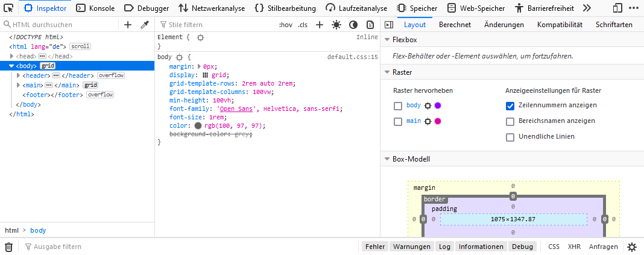The image size is (644, 255).
Task: Click the header overflow badge
Action: pyautogui.click(x=111, y=75)
